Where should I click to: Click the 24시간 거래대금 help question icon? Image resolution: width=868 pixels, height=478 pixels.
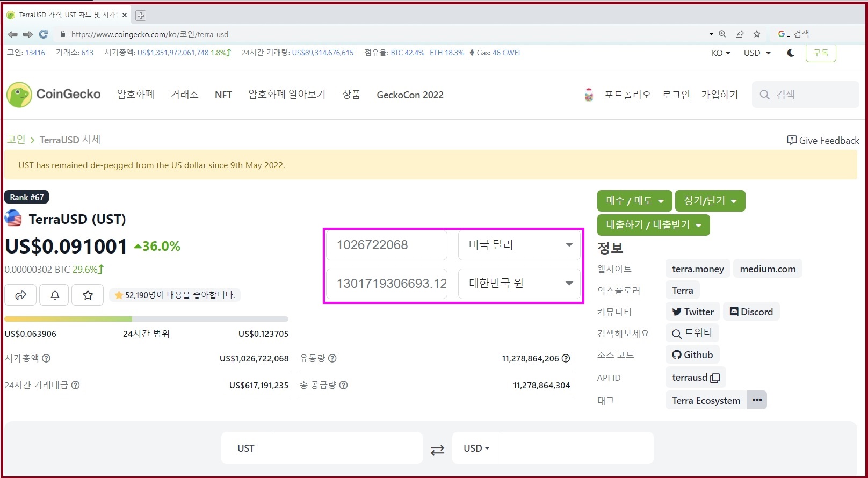(x=76, y=385)
